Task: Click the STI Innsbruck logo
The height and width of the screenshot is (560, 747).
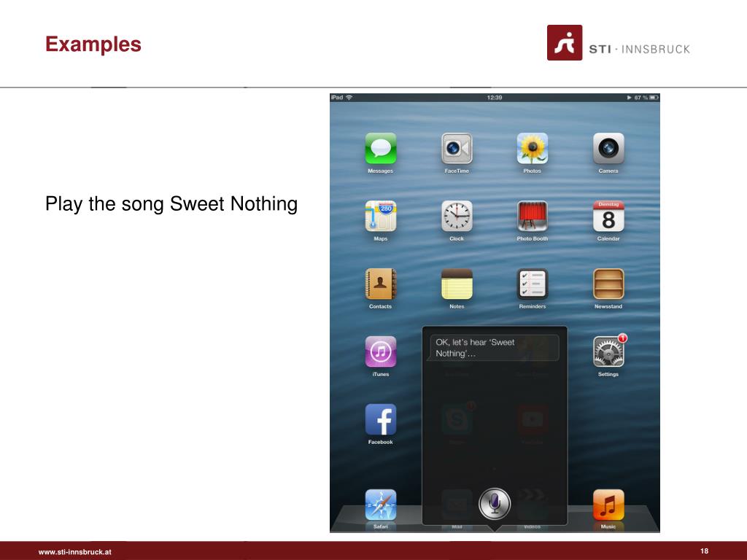Action: coord(619,43)
